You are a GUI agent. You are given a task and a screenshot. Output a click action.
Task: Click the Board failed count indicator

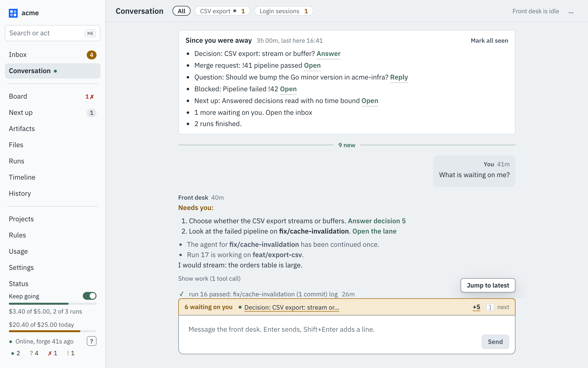point(89,96)
